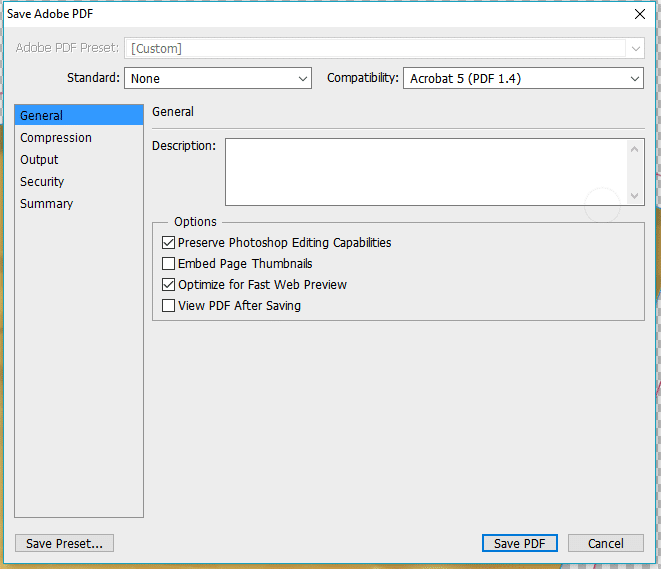Switch to the Compression section
Image resolution: width=661 pixels, height=569 pixels.
click(x=79, y=137)
